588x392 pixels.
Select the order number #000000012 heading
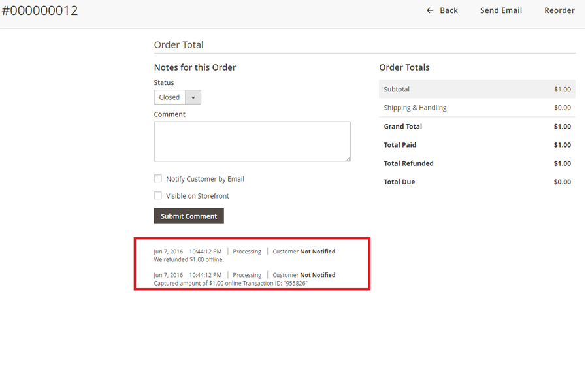39,10
